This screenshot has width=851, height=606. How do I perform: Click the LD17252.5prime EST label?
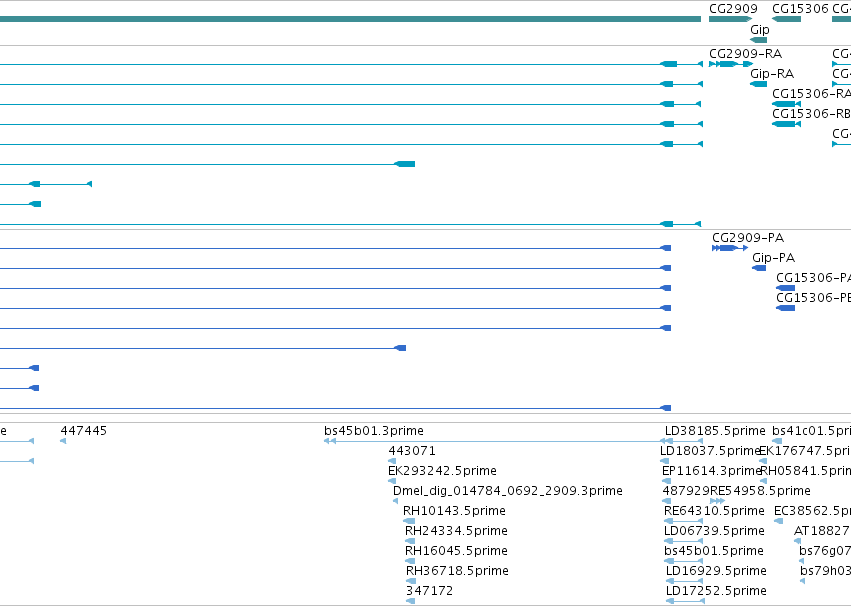pyautogui.click(x=716, y=591)
